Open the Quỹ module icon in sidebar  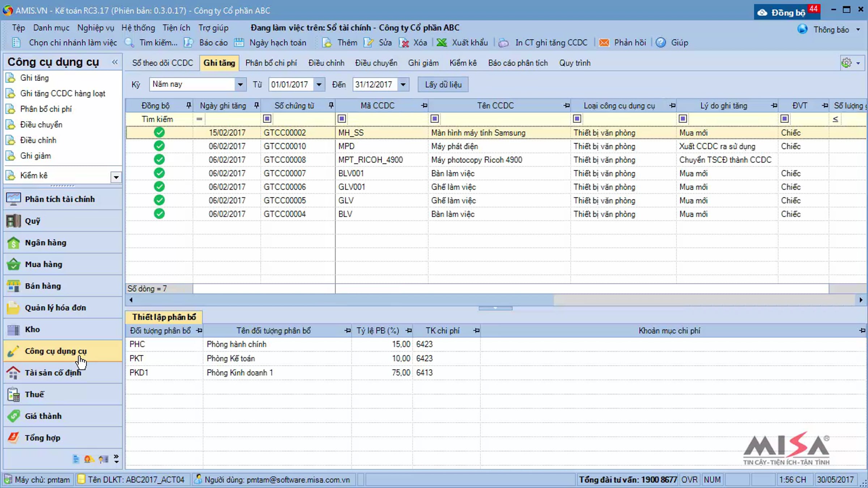[13, 221]
